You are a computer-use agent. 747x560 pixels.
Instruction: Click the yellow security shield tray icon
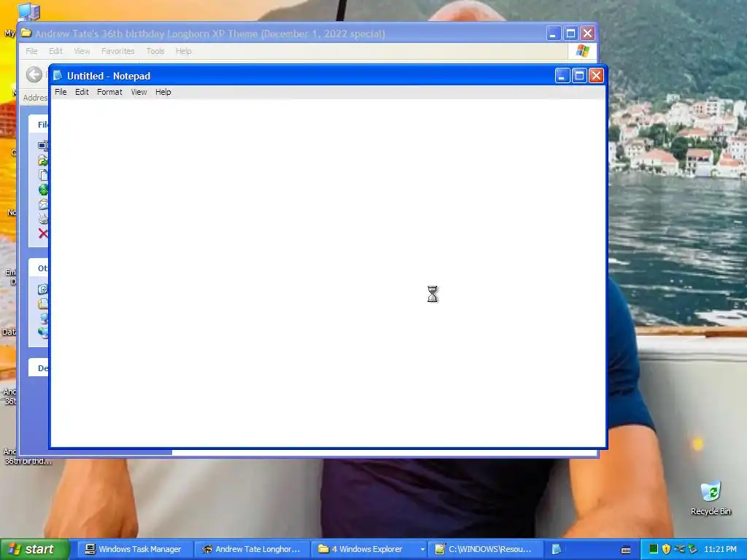[666, 549]
